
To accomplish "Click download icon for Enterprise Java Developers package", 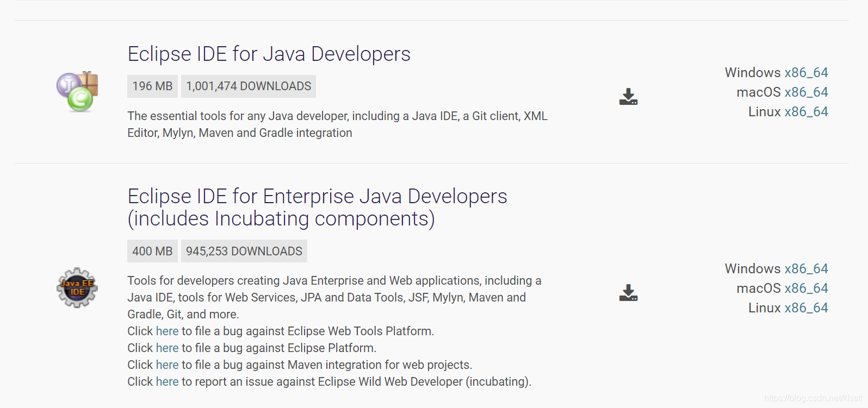I will (628, 293).
